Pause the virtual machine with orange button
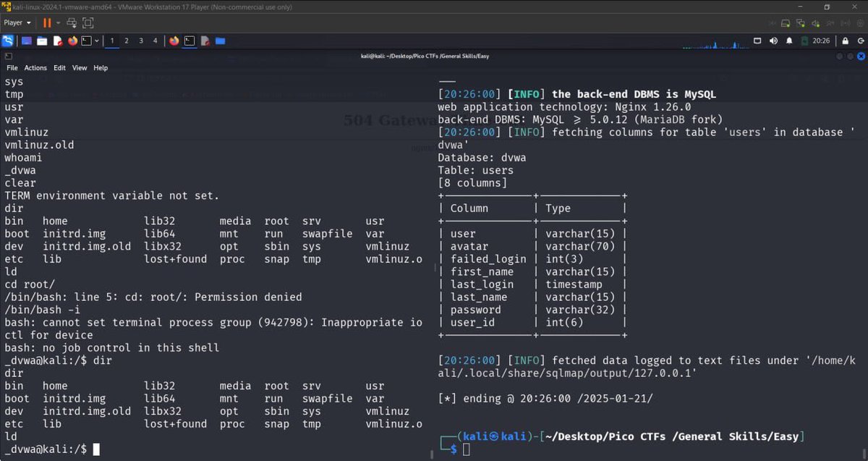This screenshot has width=868, height=461. (x=47, y=23)
